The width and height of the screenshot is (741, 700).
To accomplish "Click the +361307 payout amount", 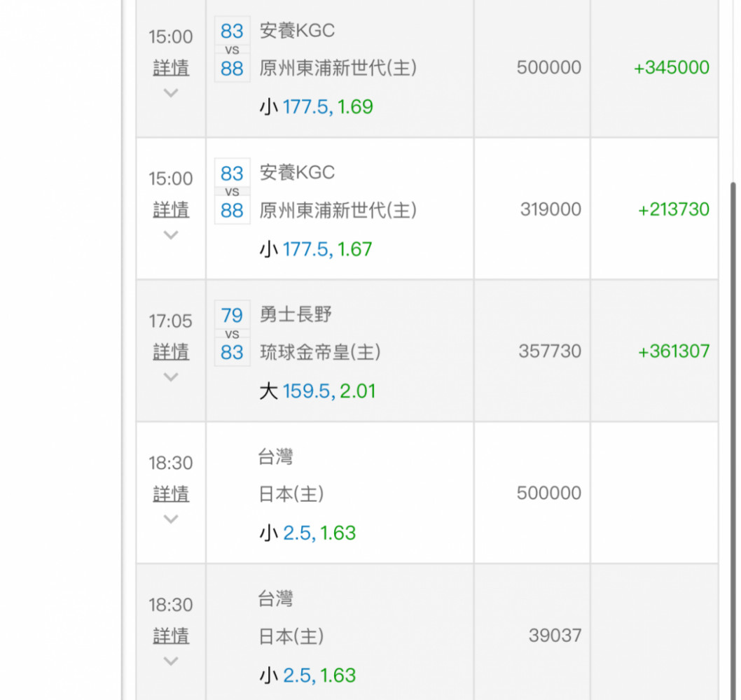I will pyautogui.click(x=673, y=351).
